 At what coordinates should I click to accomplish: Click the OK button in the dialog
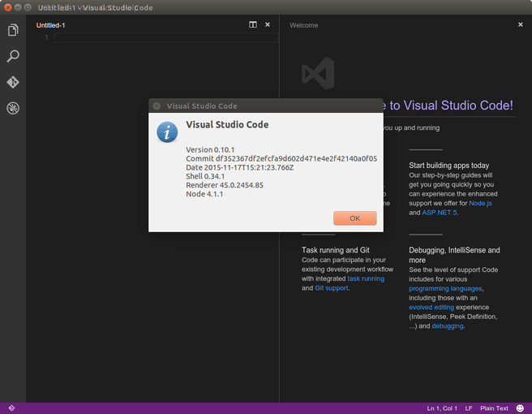tap(354, 218)
